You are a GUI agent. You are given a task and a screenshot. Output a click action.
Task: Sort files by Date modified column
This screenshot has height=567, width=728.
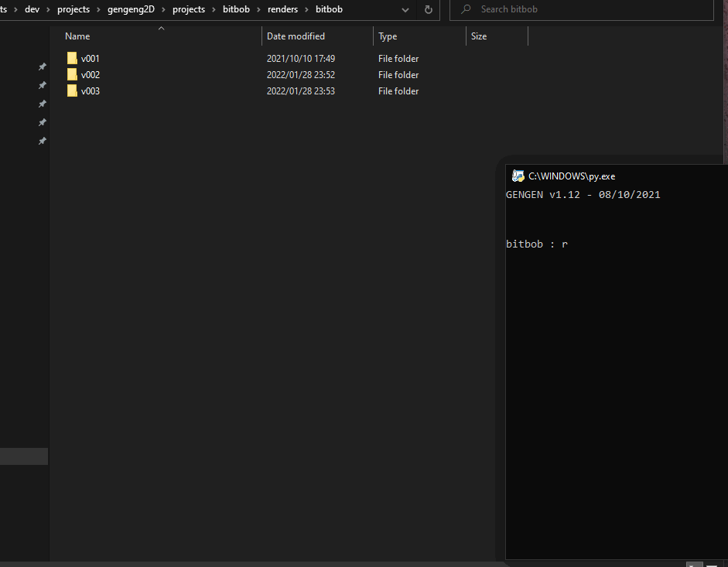click(x=296, y=36)
